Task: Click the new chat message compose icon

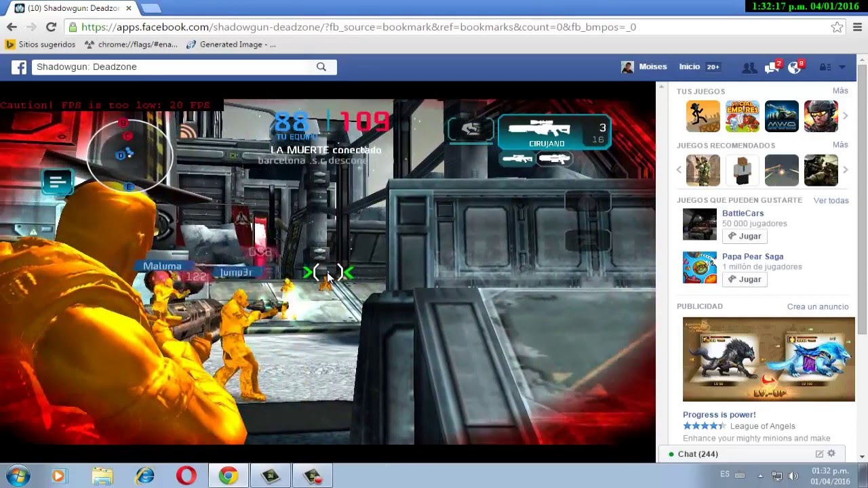Action: 819,454
